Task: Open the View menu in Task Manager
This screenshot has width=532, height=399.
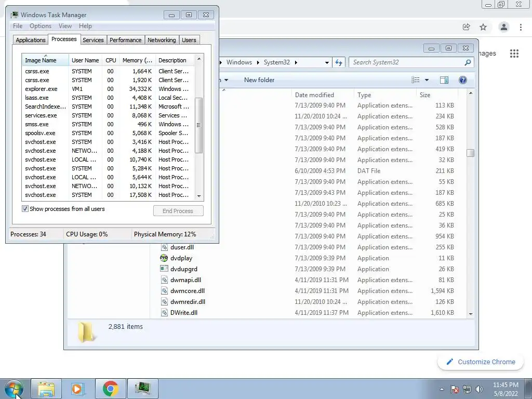Action: click(x=65, y=26)
